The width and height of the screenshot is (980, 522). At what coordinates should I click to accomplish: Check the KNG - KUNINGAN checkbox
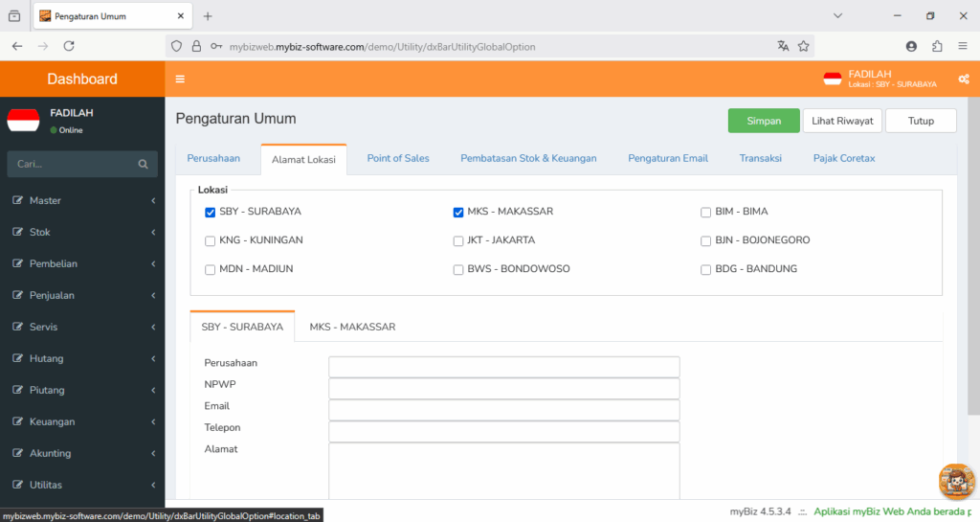(210, 241)
